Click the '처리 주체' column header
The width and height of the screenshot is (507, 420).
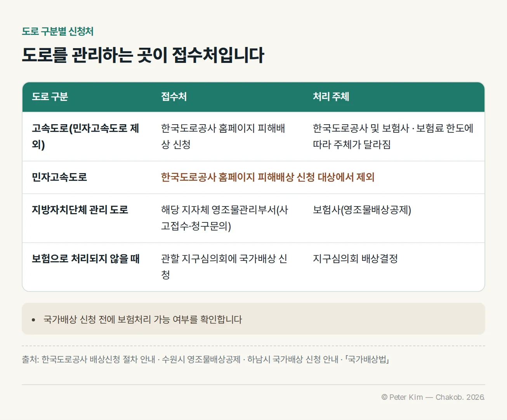click(x=331, y=97)
